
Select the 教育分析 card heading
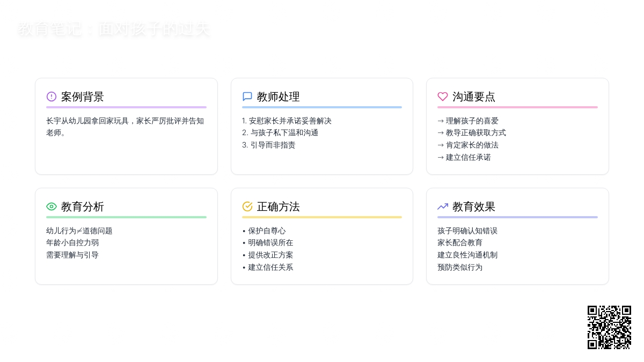(83, 206)
